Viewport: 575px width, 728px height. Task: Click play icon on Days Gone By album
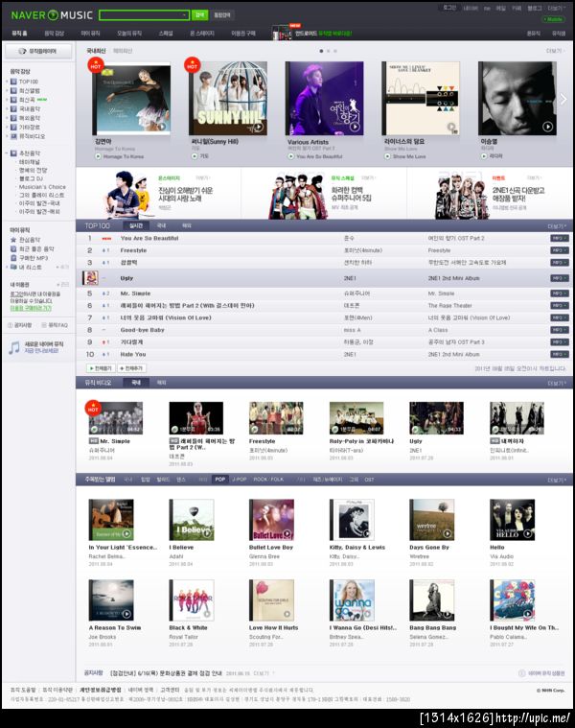(448, 534)
